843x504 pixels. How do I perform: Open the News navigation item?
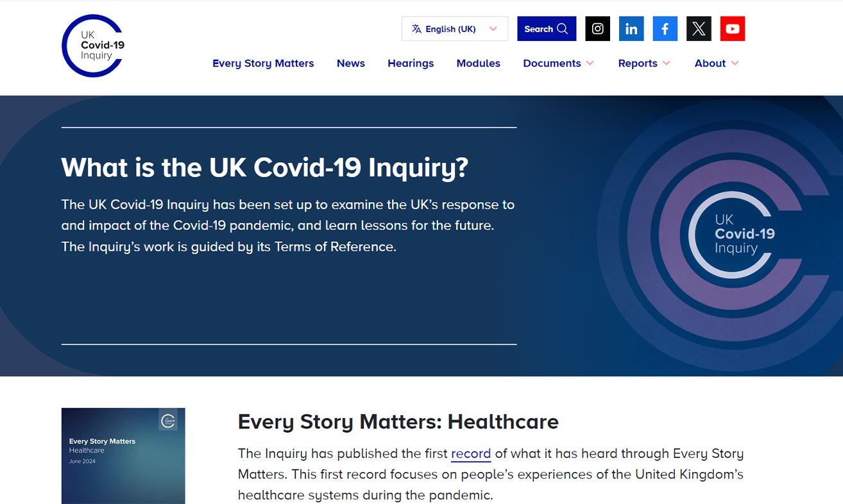(351, 63)
